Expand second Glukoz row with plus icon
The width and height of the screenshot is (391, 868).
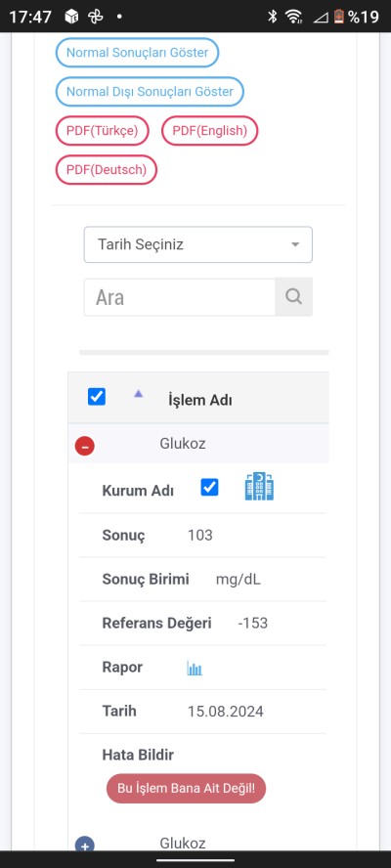coord(85,845)
